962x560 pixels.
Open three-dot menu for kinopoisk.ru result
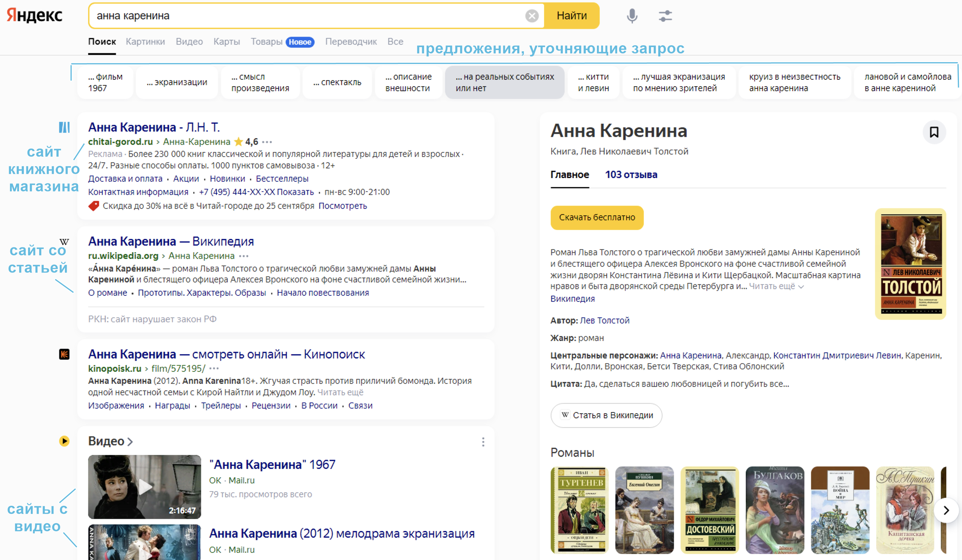coord(214,368)
